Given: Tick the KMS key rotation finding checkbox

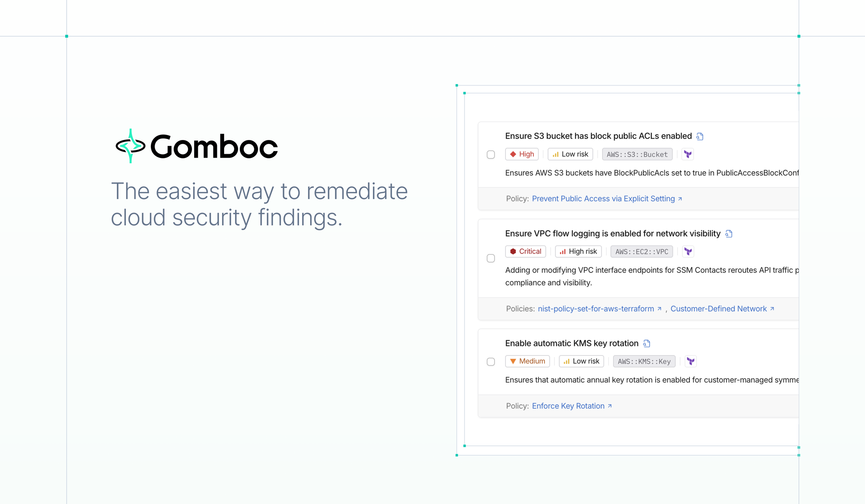Looking at the screenshot, I should click(491, 362).
